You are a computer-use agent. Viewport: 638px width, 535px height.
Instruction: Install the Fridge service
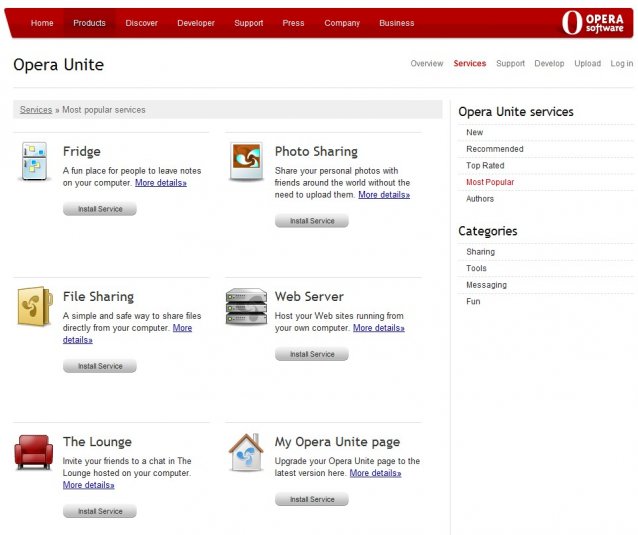(x=100, y=209)
